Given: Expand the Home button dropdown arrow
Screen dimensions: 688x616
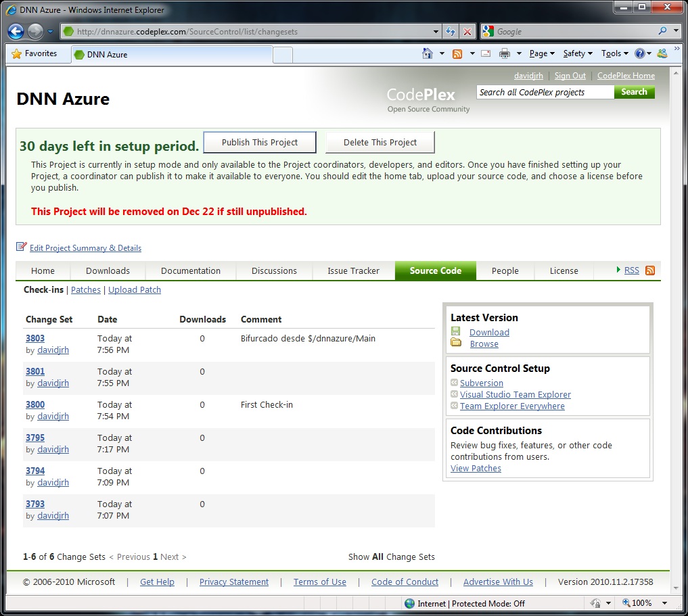Looking at the screenshot, I should pos(442,53).
